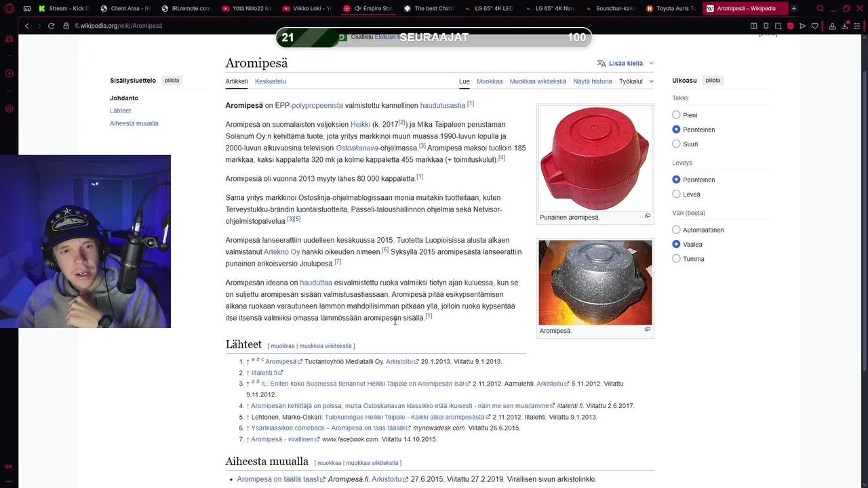Select the Vaalea color option
The image size is (868, 488).
(x=676, y=244)
